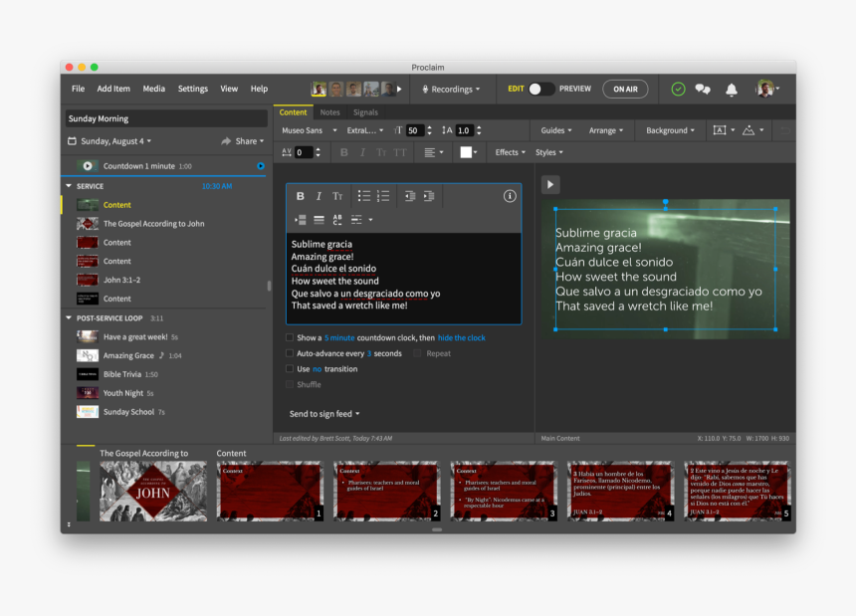
Task: Decrease indent using the outdent icon
Action: click(411, 195)
